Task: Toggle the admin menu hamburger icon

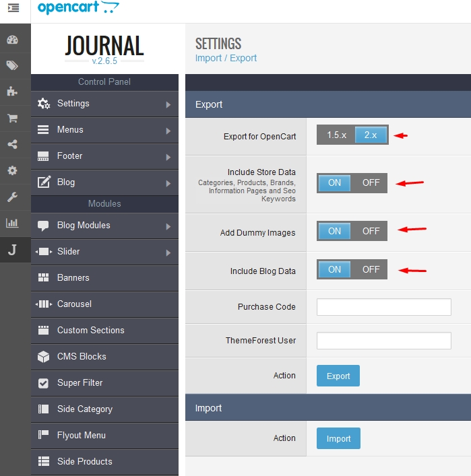Action: click(x=13, y=8)
